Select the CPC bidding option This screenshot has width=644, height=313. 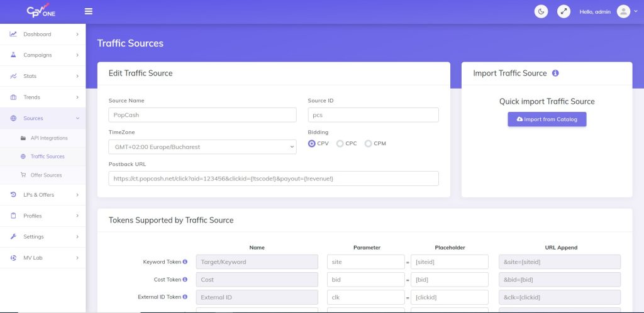click(340, 143)
